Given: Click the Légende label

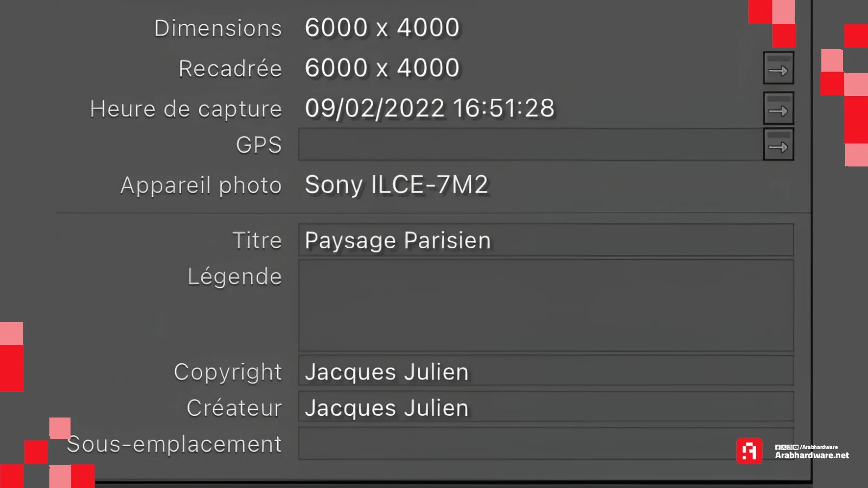Looking at the screenshot, I should coord(234,277).
